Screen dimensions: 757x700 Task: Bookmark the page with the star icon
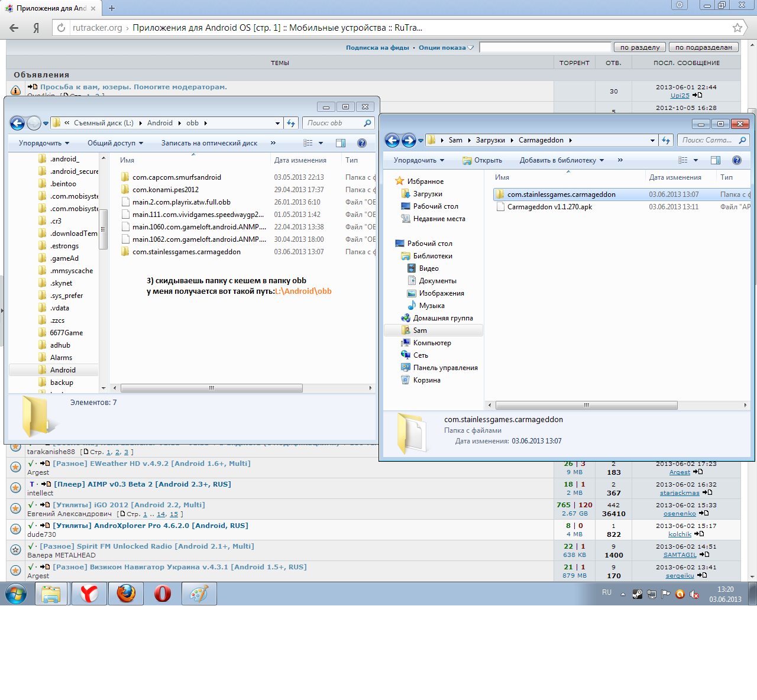click(x=737, y=28)
